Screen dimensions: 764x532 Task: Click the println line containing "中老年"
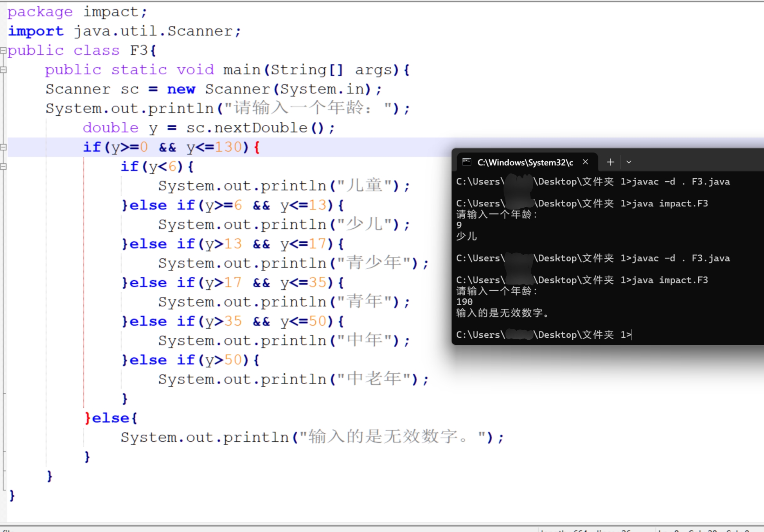[x=293, y=380]
